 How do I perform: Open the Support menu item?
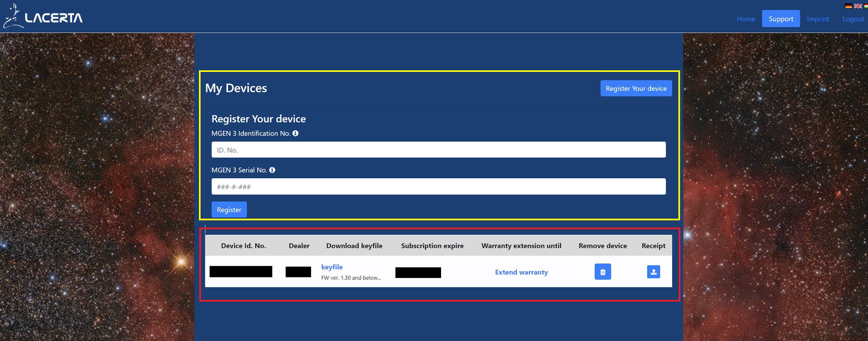click(781, 19)
